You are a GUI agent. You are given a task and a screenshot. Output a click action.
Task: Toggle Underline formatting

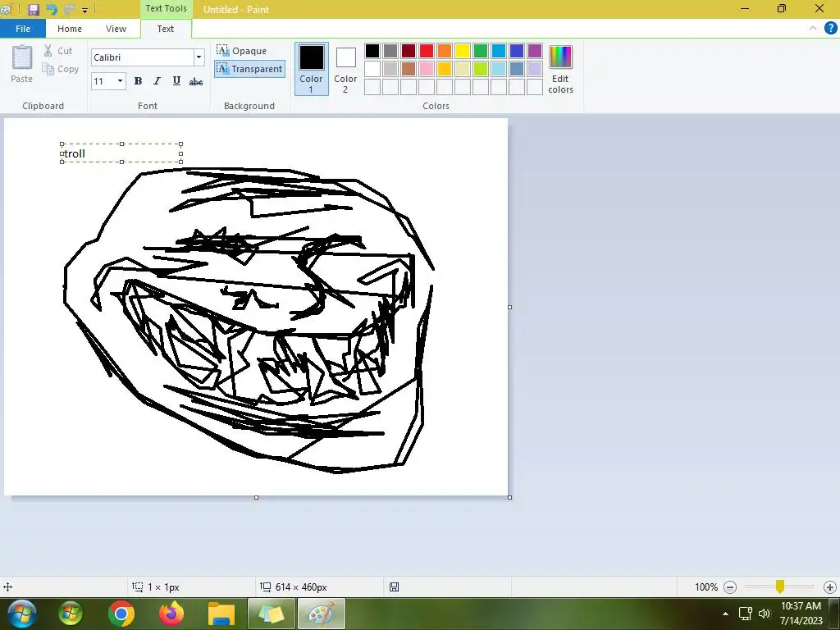click(x=176, y=81)
